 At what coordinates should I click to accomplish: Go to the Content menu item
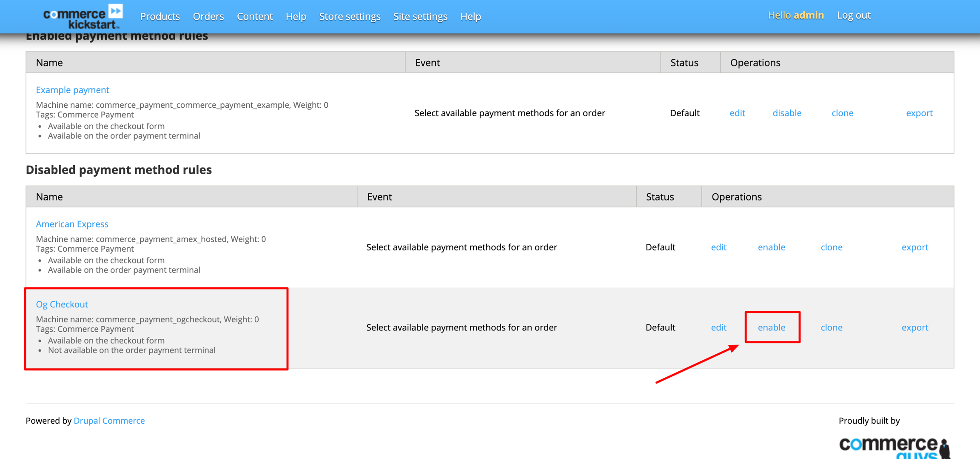[254, 17]
